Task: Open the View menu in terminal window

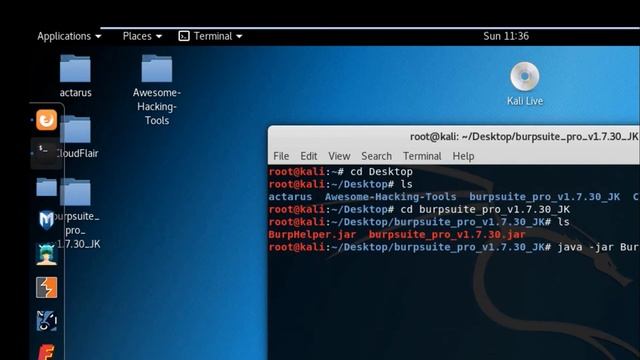Action: click(339, 156)
